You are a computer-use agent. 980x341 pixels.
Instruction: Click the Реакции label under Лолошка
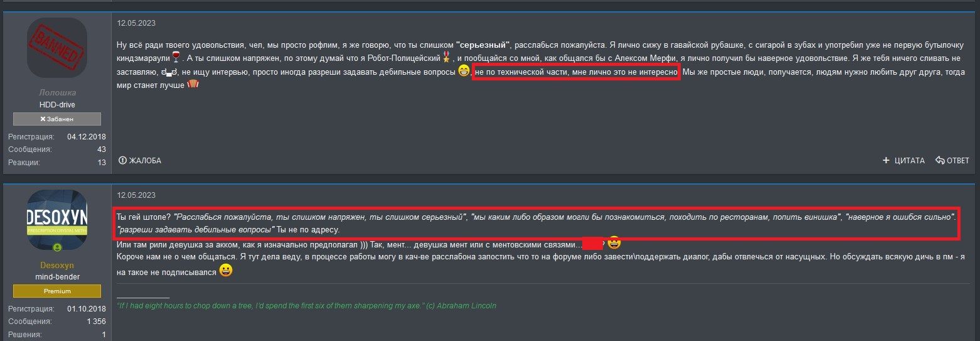[x=24, y=163]
